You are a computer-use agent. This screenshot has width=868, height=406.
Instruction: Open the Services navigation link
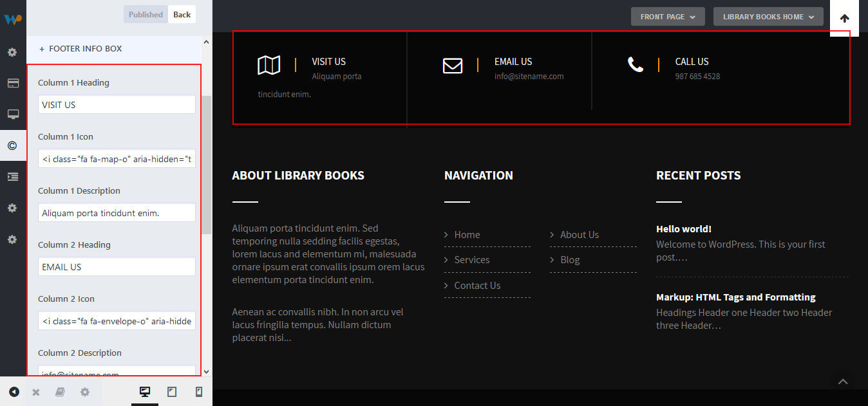[472, 260]
